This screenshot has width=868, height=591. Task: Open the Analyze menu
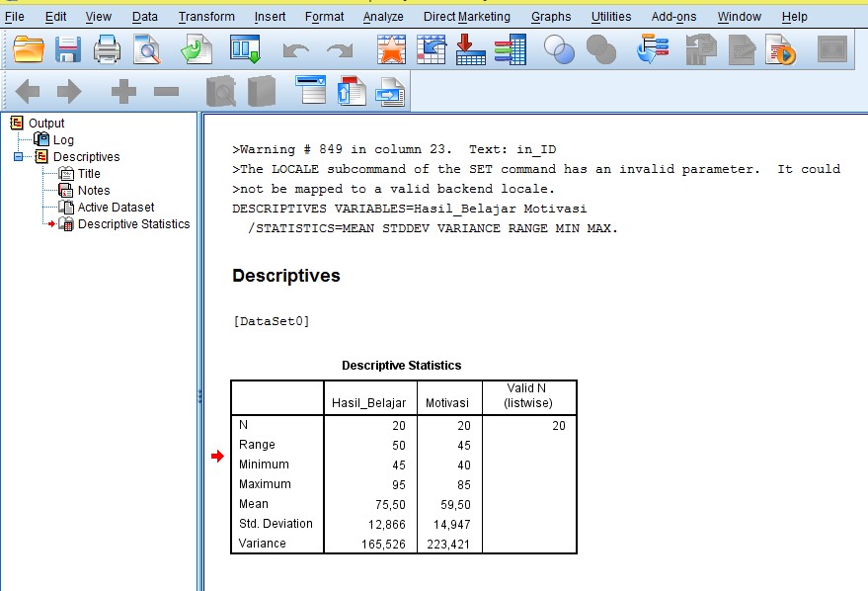click(x=383, y=17)
